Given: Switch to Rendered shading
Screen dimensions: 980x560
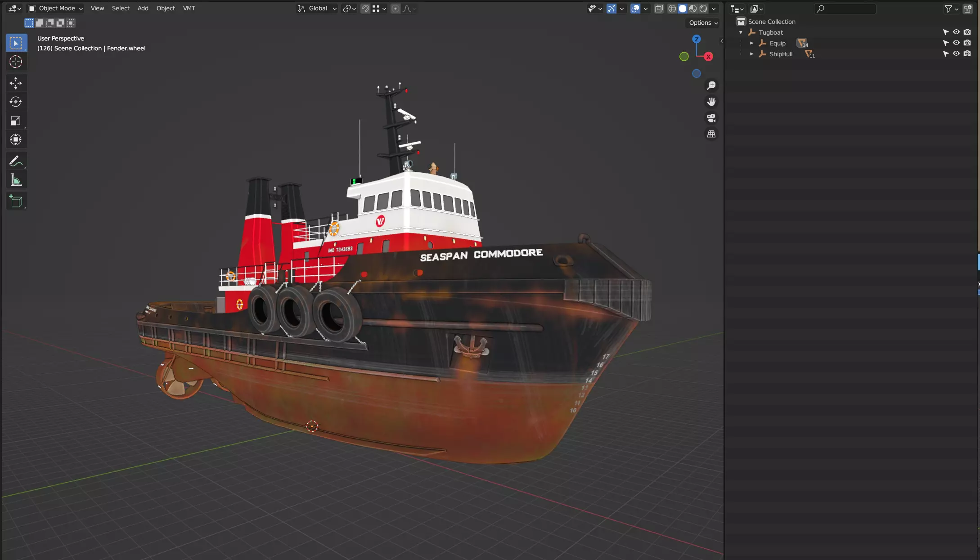Looking at the screenshot, I should (703, 9).
